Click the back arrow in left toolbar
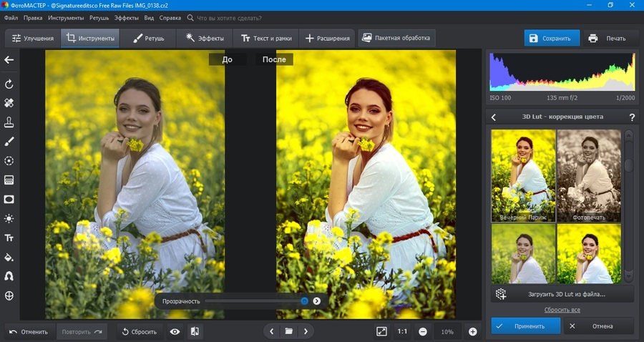The width and height of the screenshot is (644, 342). (9, 60)
